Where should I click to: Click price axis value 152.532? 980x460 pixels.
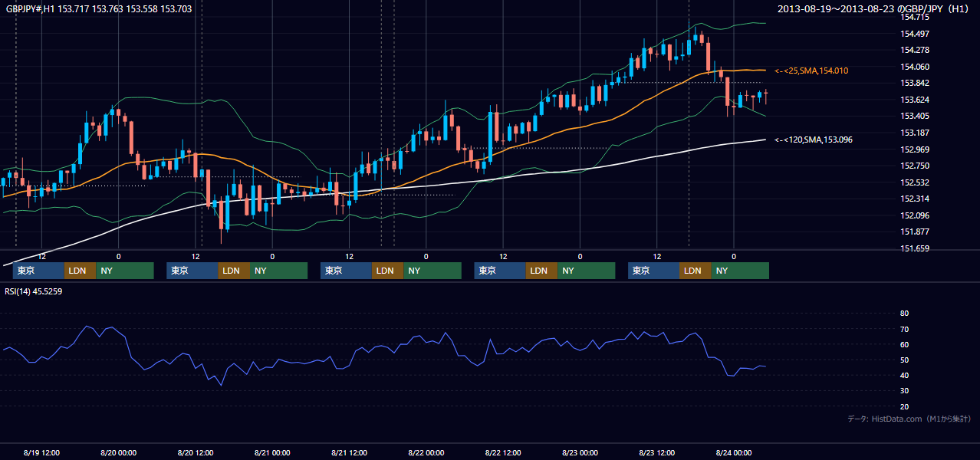[x=916, y=182]
